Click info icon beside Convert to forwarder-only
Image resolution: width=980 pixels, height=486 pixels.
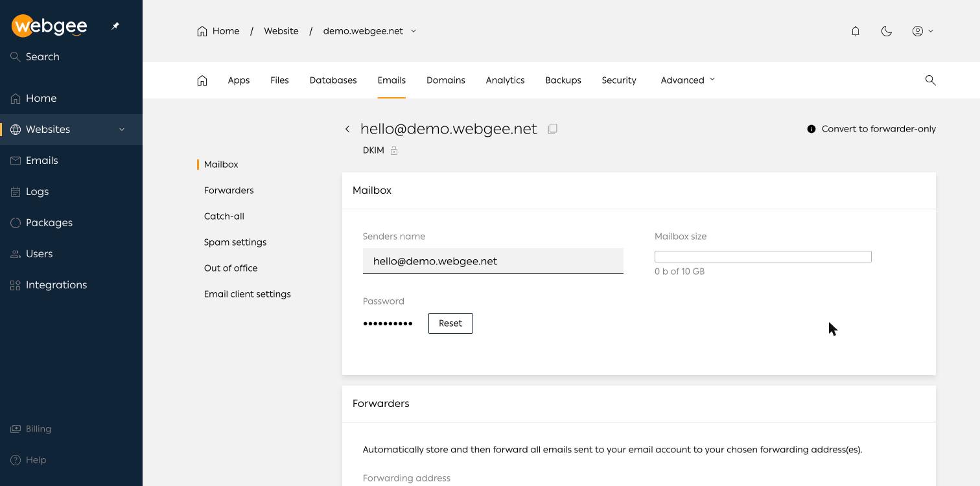[x=811, y=129]
